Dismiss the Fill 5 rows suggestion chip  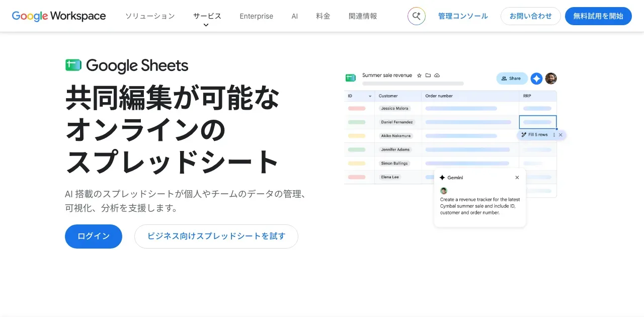[x=560, y=135]
